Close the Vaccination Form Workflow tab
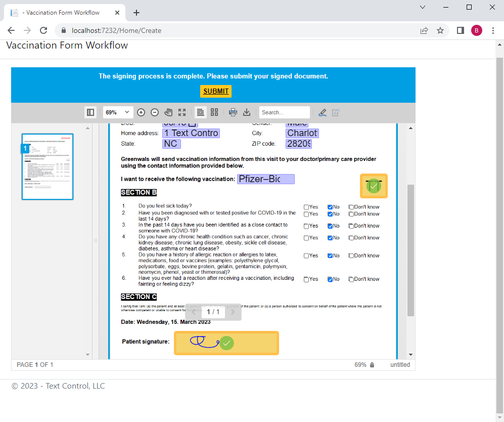Viewport: 504px width, 422px height. click(x=117, y=13)
